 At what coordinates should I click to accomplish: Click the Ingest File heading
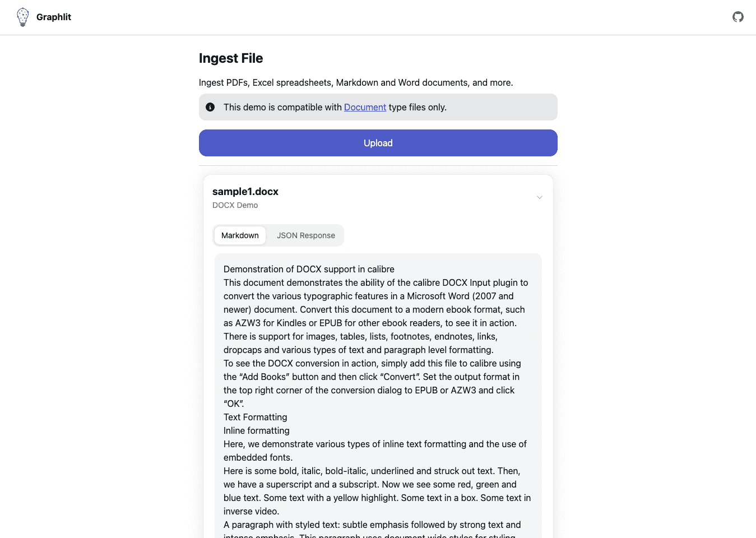coord(231,58)
